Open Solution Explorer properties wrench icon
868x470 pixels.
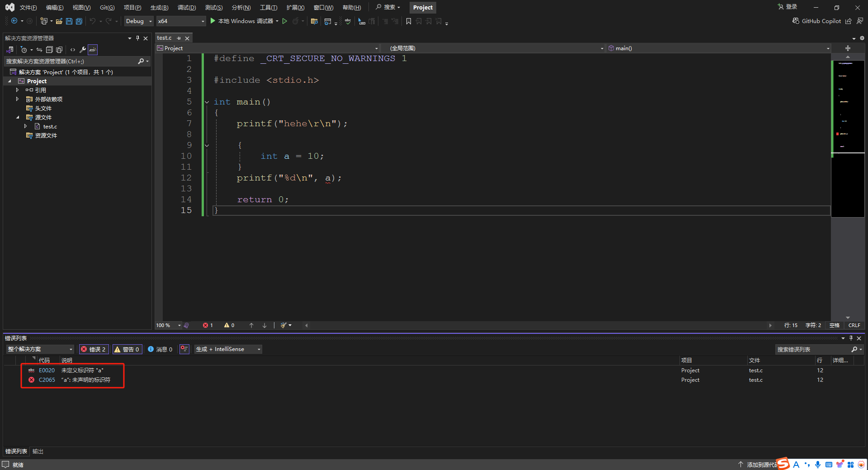pos(83,50)
